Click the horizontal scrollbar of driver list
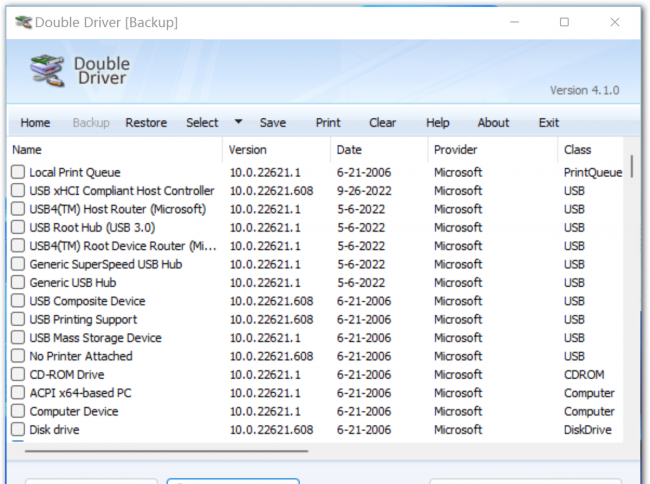The width and height of the screenshot is (650, 484). 166,451
